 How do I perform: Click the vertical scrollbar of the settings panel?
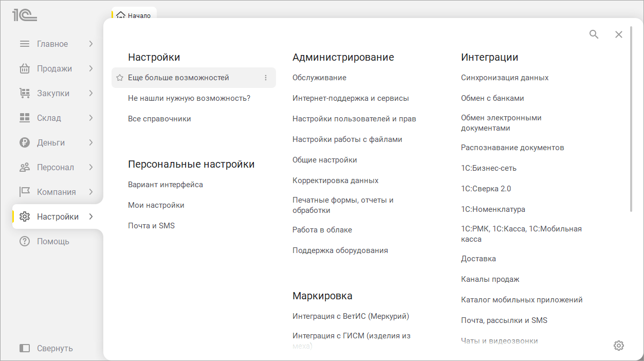pyautogui.click(x=631, y=118)
